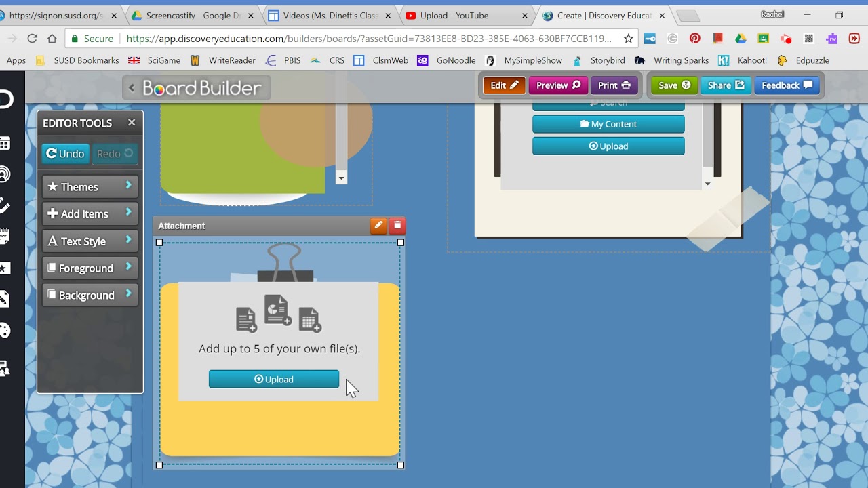The height and width of the screenshot is (488, 868).
Task: Open the Google Drive extension
Action: click(x=741, y=39)
